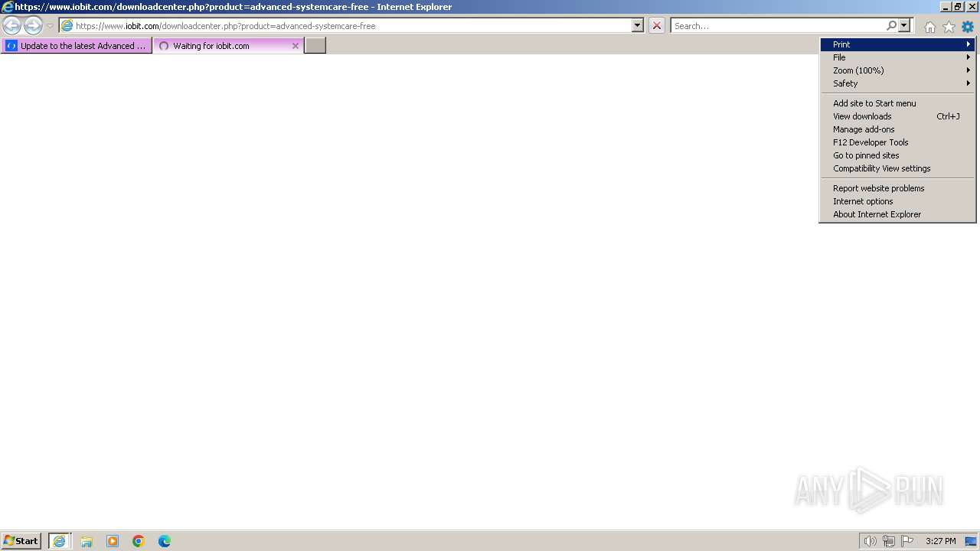The width and height of the screenshot is (980, 551).
Task: Select View downloads menu item
Action: [897, 116]
